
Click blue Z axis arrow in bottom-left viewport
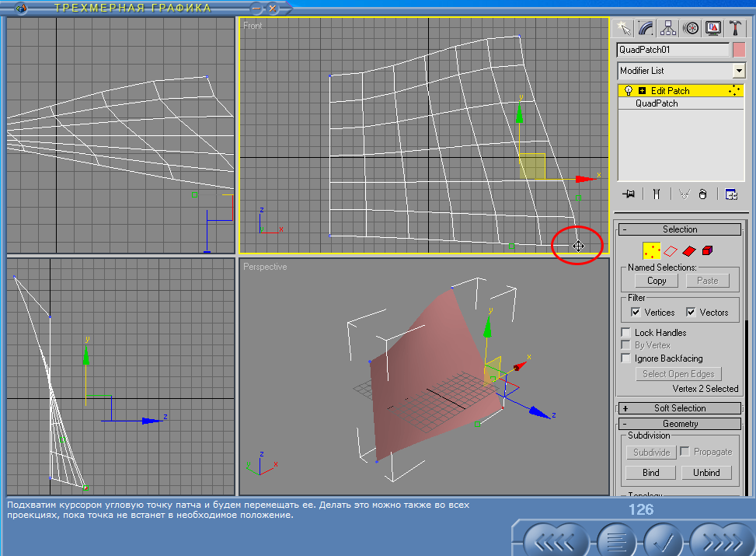[x=152, y=421]
